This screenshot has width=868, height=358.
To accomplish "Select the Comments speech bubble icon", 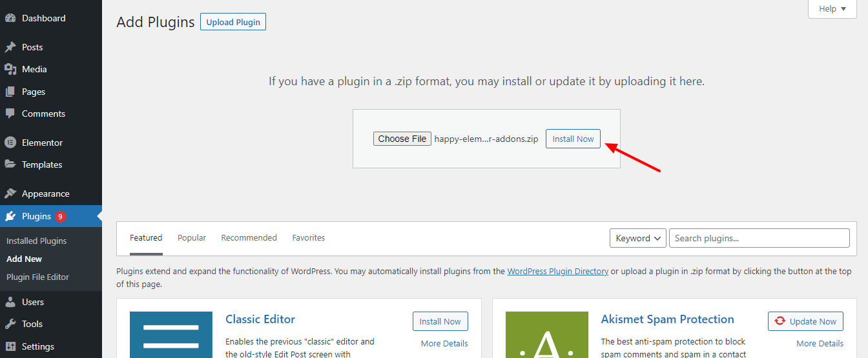I will [10, 114].
